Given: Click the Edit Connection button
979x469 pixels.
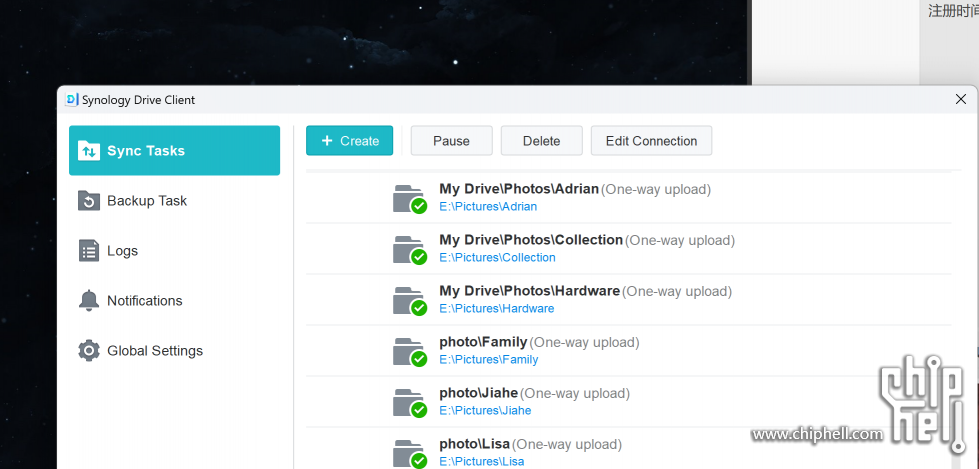Looking at the screenshot, I should (651, 141).
